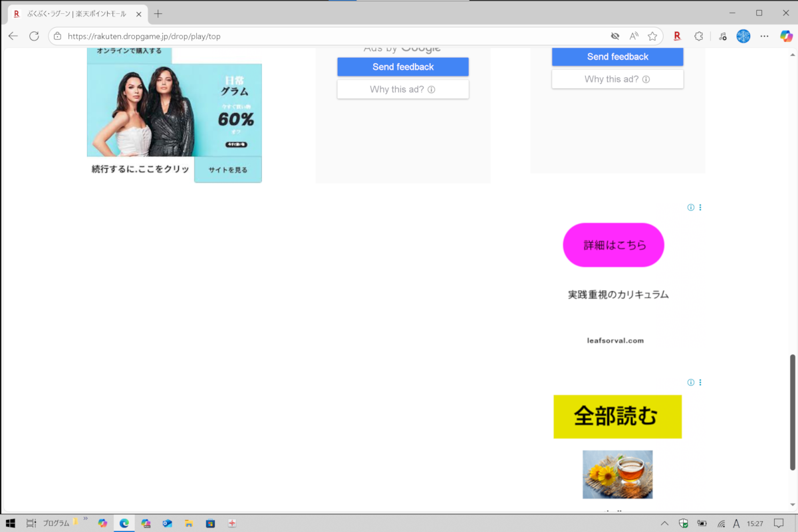This screenshot has height=532, width=798.
Task: Click the Read aloud icon in address bar
Action: point(634,36)
